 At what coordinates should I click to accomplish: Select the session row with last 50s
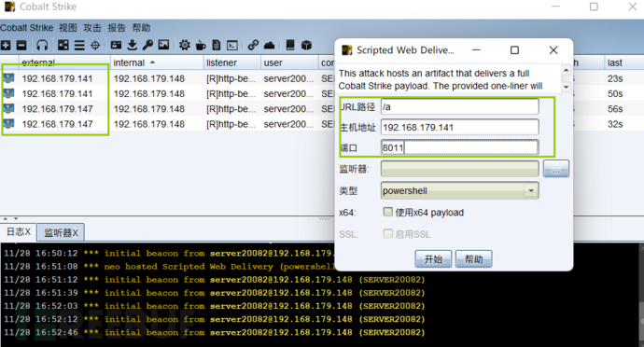pyautogui.click(x=322, y=93)
